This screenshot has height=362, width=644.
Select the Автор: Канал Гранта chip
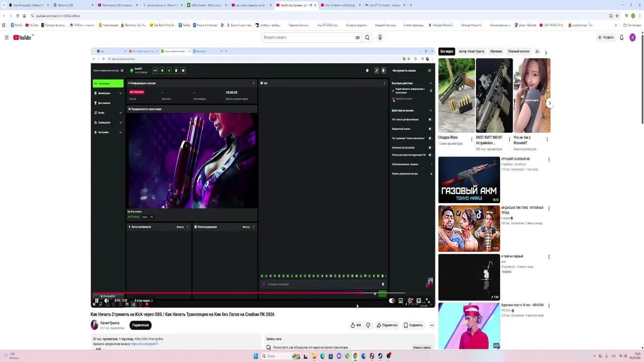(x=471, y=51)
